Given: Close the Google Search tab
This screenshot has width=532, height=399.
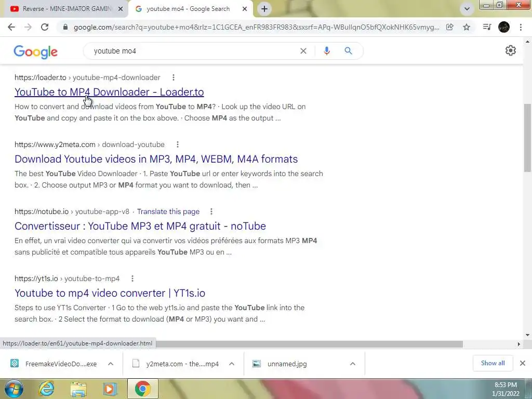Looking at the screenshot, I should coord(245,9).
